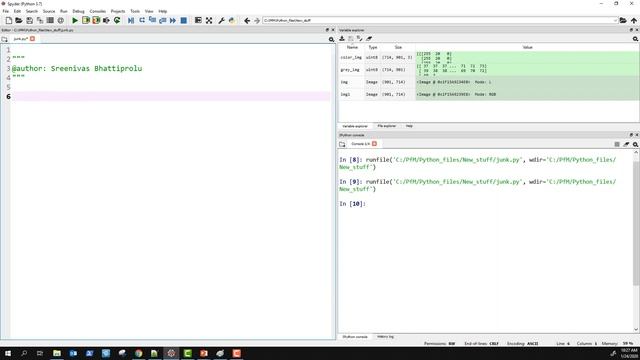Import data in Variable explorer
Screen dimensions: 640x360
click(342, 38)
